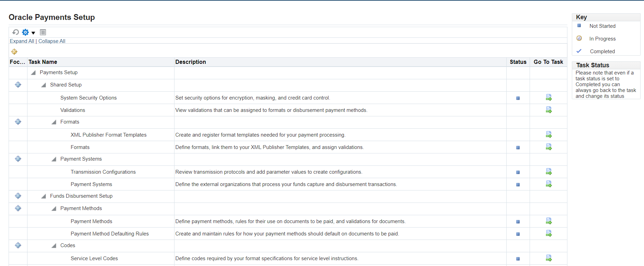Go to task for Service Level Codes
This screenshot has height=266, width=644.
click(x=549, y=258)
